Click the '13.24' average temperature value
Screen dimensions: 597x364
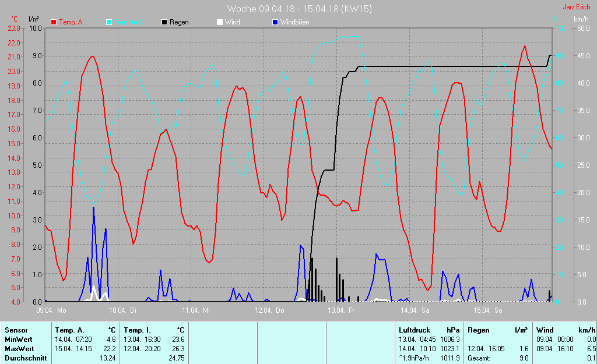[x=108, y=358]
